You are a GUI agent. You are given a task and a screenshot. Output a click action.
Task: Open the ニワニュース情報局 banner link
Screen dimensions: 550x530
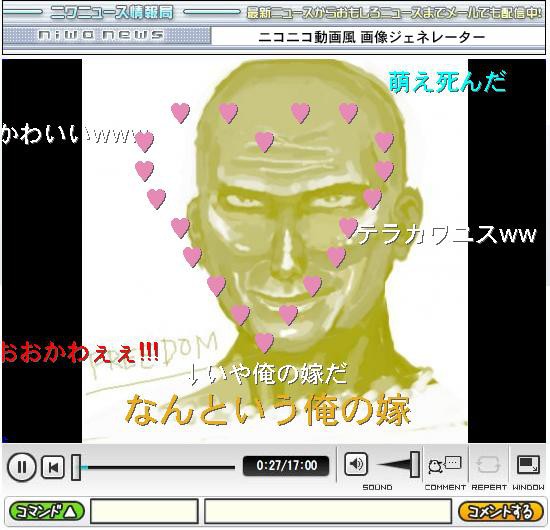pos(112,13)
